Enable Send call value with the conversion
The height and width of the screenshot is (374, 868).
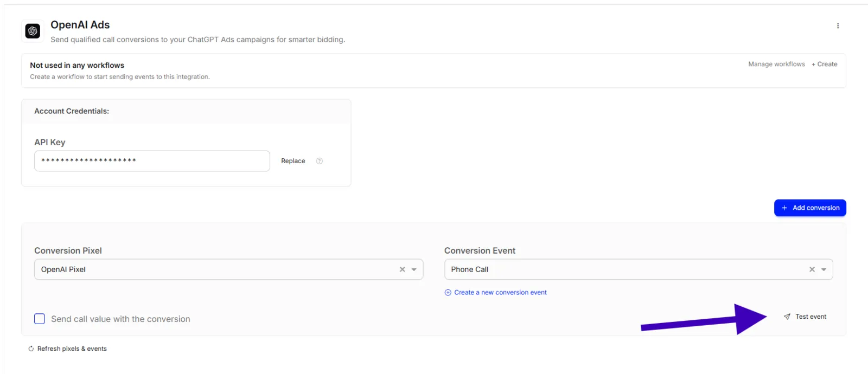point(40,319)
